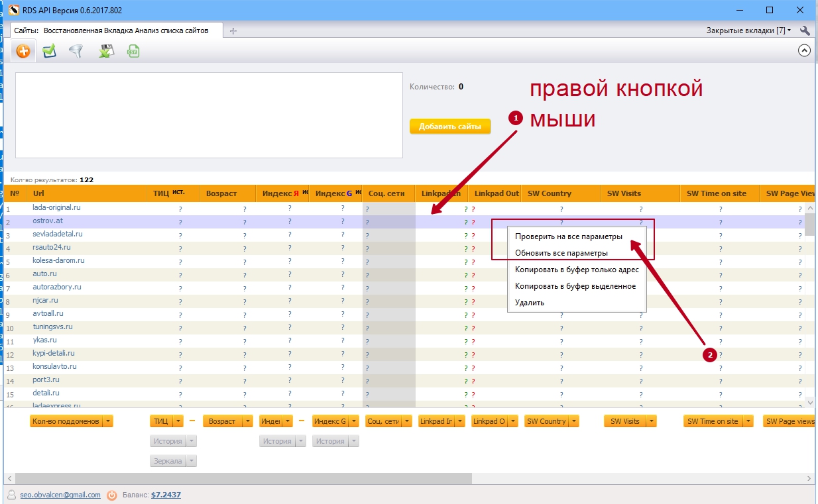Export results using the CSV icon

pos(133,51)
